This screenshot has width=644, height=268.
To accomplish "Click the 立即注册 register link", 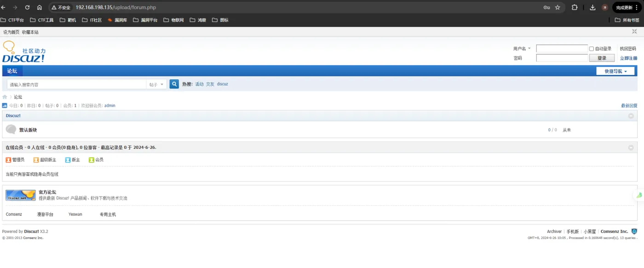I will (628, 58).
